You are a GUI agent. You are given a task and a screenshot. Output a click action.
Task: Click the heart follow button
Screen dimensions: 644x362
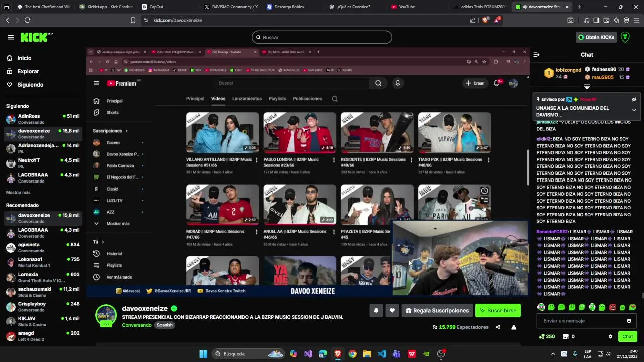392,311
